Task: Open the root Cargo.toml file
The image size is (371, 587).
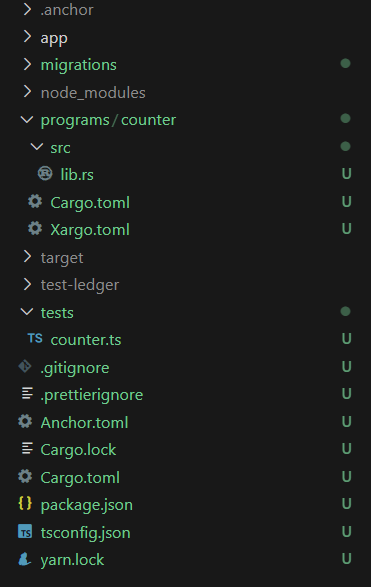Action: click(x=80, y=477)
